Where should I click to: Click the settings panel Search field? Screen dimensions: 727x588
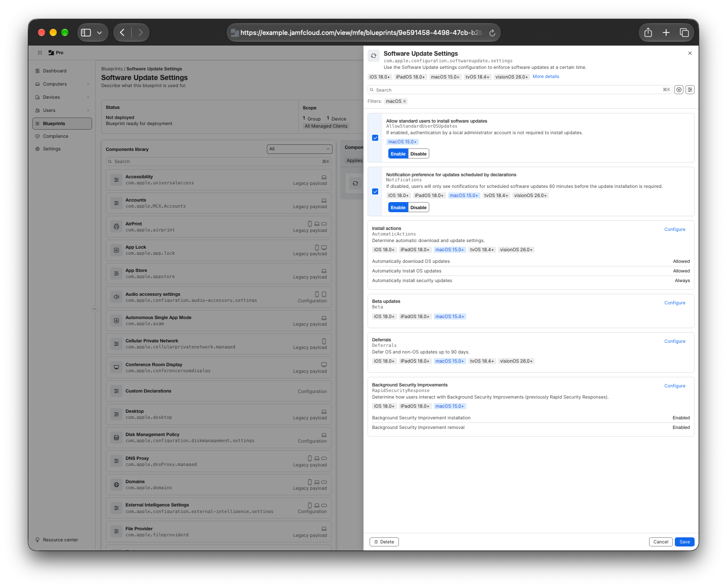[519, 90]
